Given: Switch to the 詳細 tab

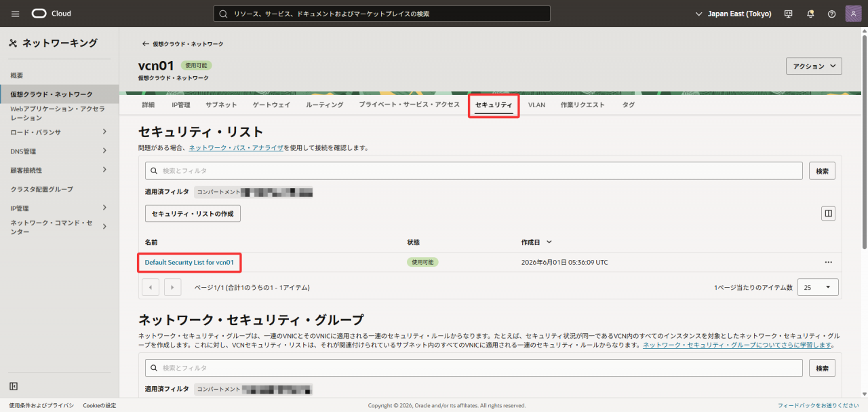Looking at the screenshot, I should coord(149,105).
